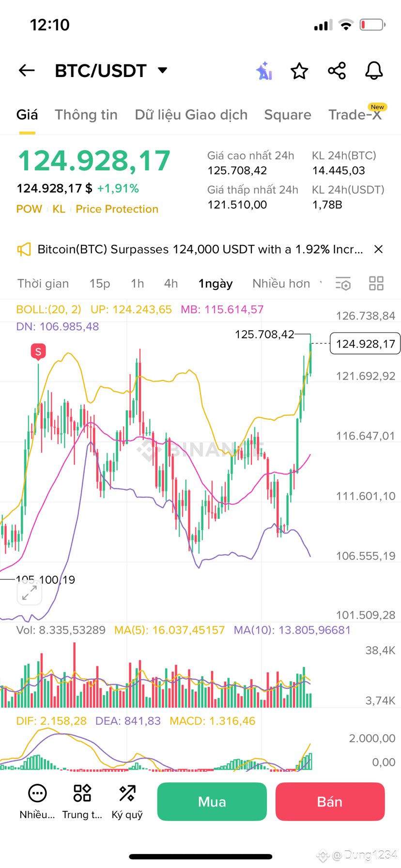Tap the announcement megaphone icon
The image size is (401, 868).
pyautogui.click(x=24, y=249)
